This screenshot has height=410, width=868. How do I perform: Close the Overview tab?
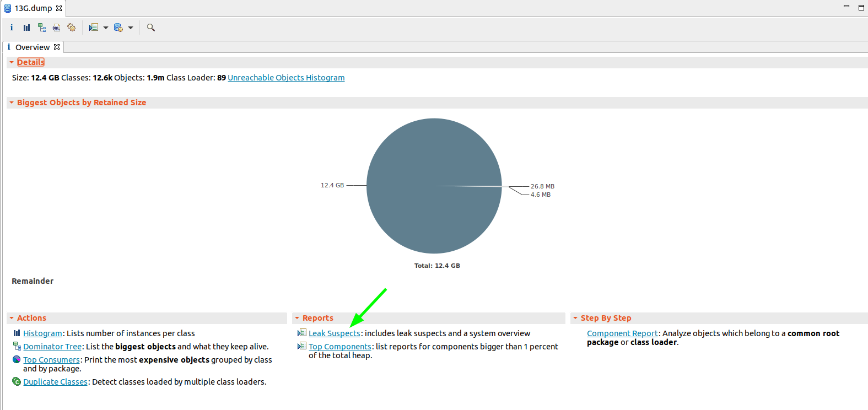point(57,47)
